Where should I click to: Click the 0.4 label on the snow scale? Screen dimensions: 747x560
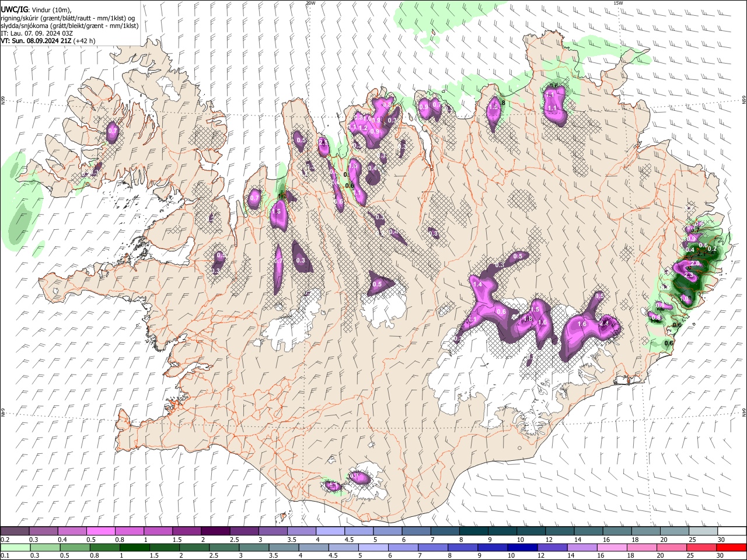click(62, 540)
